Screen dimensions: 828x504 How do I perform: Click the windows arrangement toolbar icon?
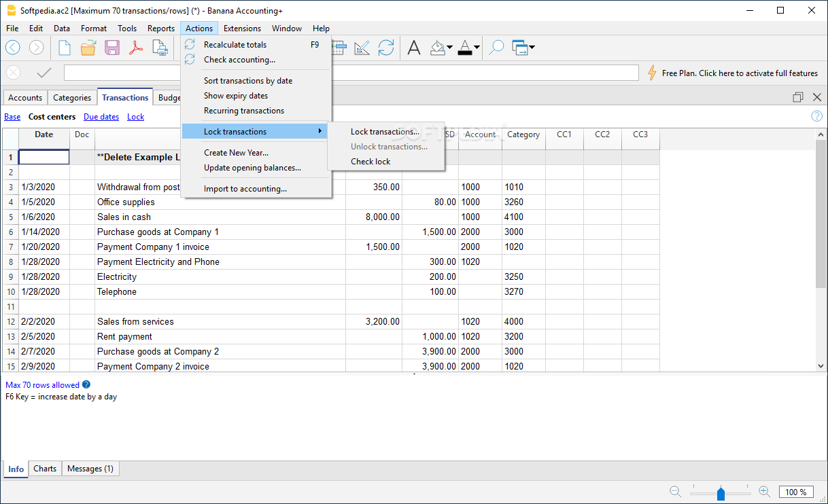click(x=520, y=48)
